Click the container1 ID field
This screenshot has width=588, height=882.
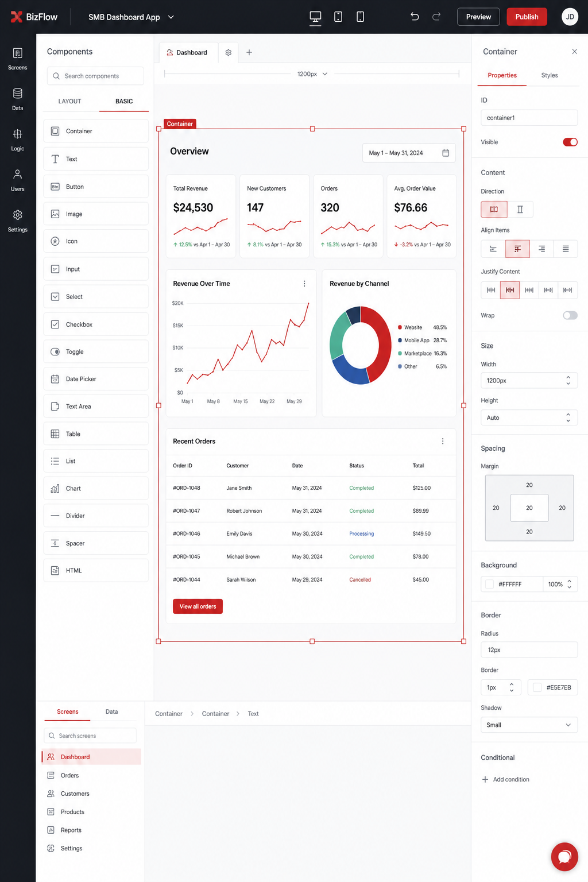529,118
